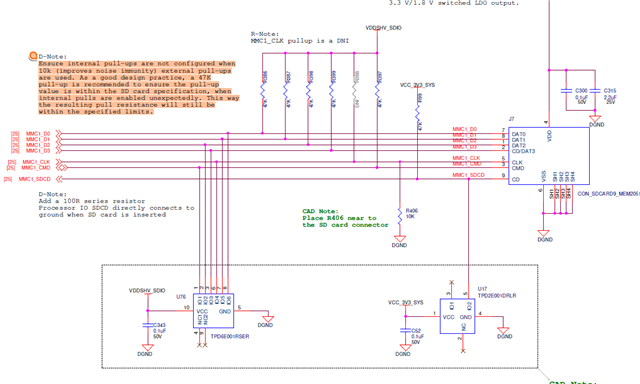The width and height of the screenshot is (640, 384).
Task: Select the MMC1_SDCD off-page port symbol
Action: [x=60, y=179]
